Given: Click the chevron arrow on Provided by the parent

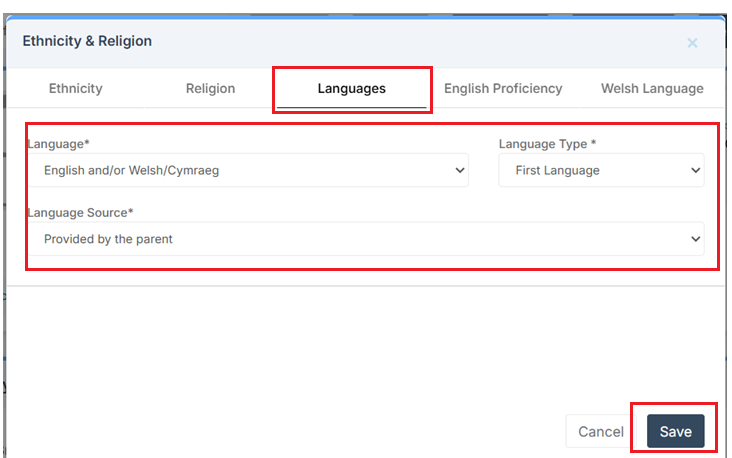Looking at the screenshot, I should coord(696,239).
